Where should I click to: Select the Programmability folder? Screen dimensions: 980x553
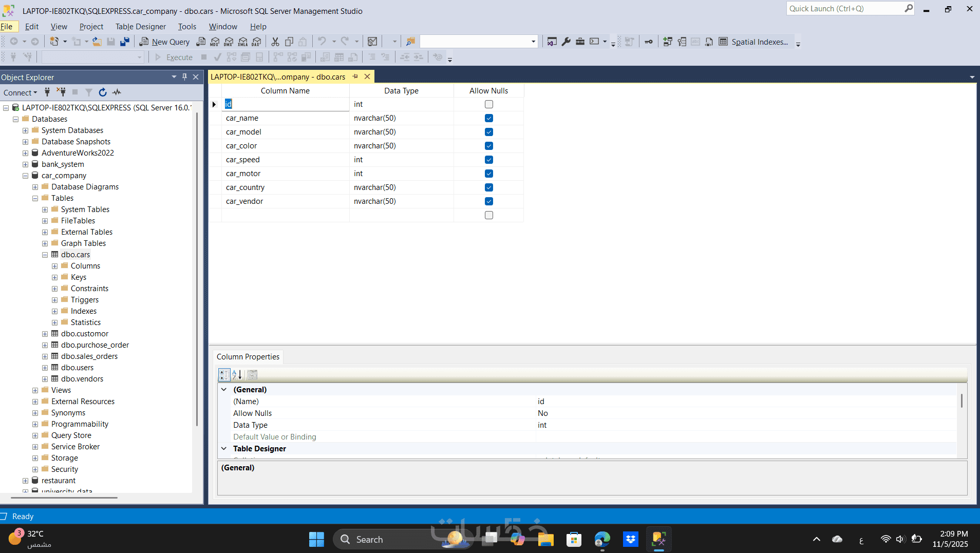click(x=80, y=424)
